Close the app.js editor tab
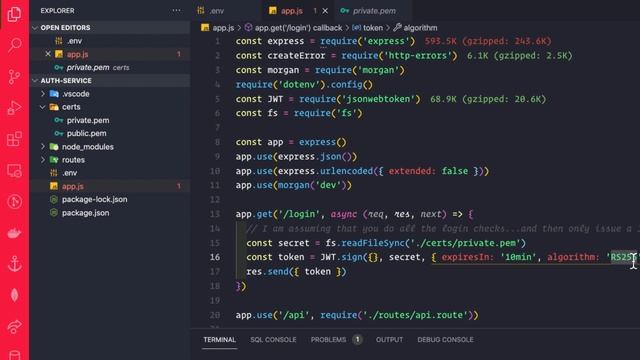 (325, 11)
